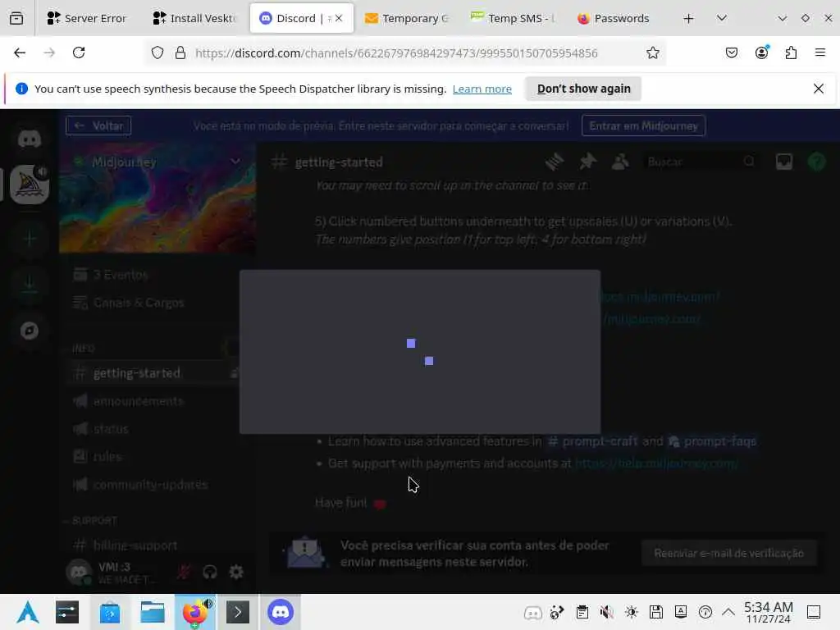Open the Firefox account icon

[x=761, y=52]
